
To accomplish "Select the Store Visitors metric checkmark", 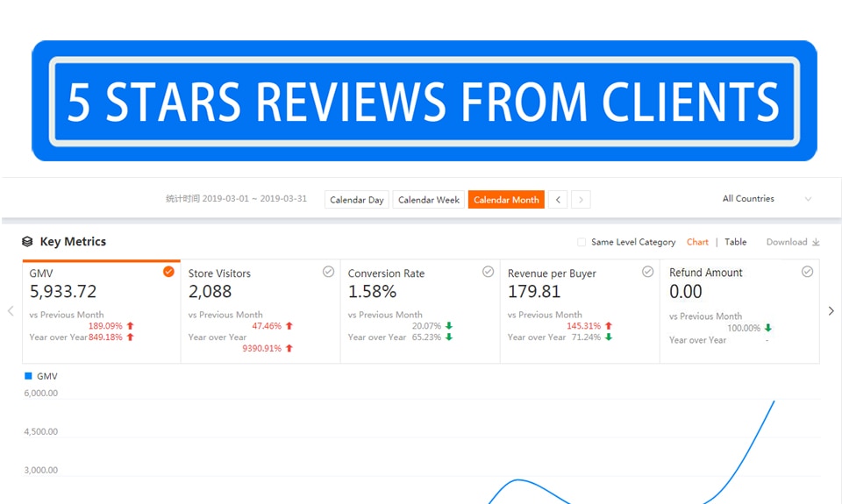I will pos(328,272).
